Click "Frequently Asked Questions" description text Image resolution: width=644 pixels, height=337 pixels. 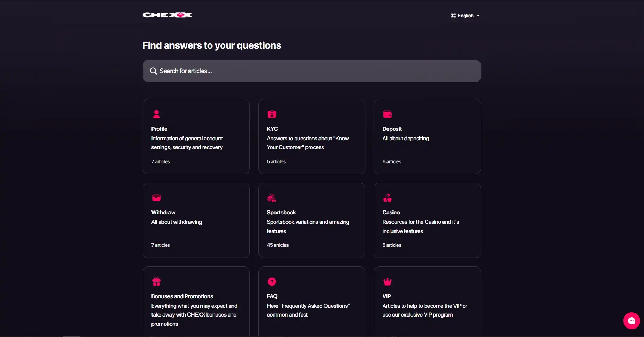[308, 310]
